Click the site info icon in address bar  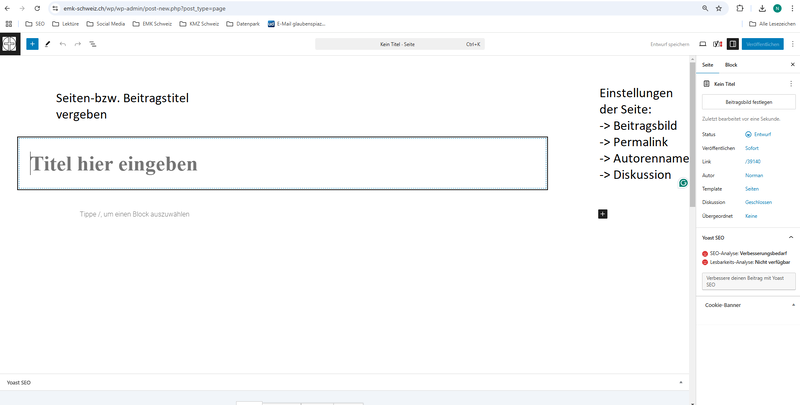pos(56,9)
